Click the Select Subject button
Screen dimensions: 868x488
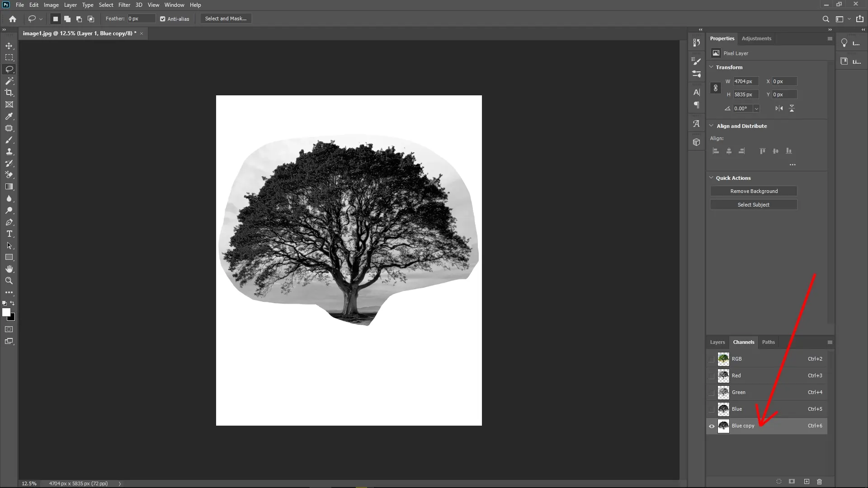pos(754,204)
